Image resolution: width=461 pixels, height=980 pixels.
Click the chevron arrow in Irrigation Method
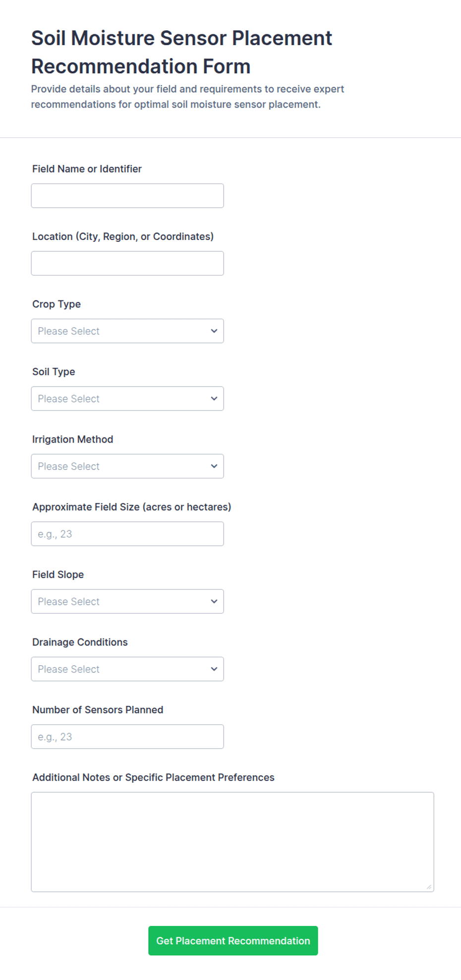214,466
